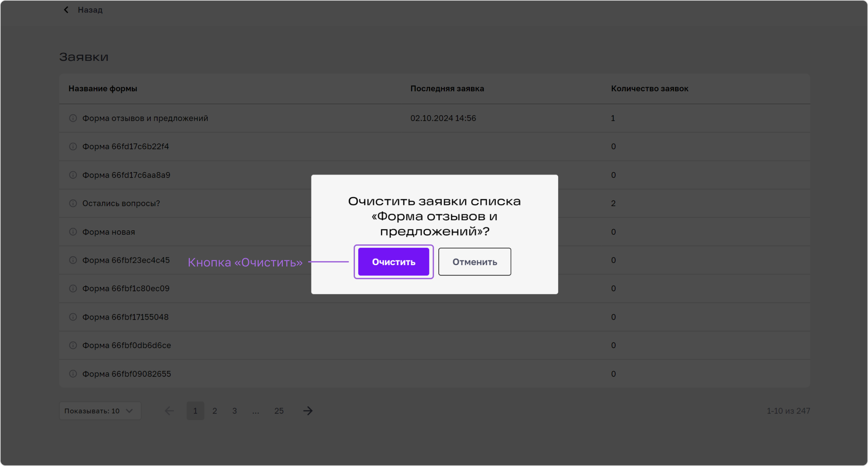Click the count «1» for «Форма отзывов и предложений»
This screenshot has width=868, height=466.
coord(613,118)
